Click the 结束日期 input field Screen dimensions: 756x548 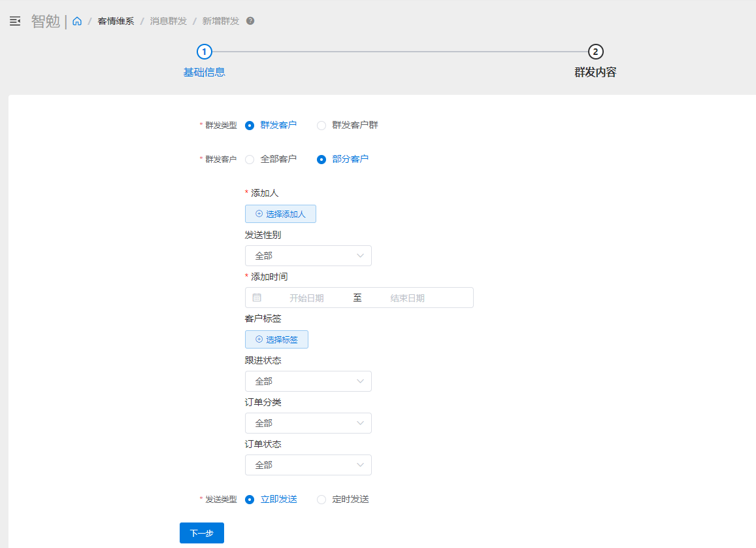pyautogui.click(x=408, y=298)
